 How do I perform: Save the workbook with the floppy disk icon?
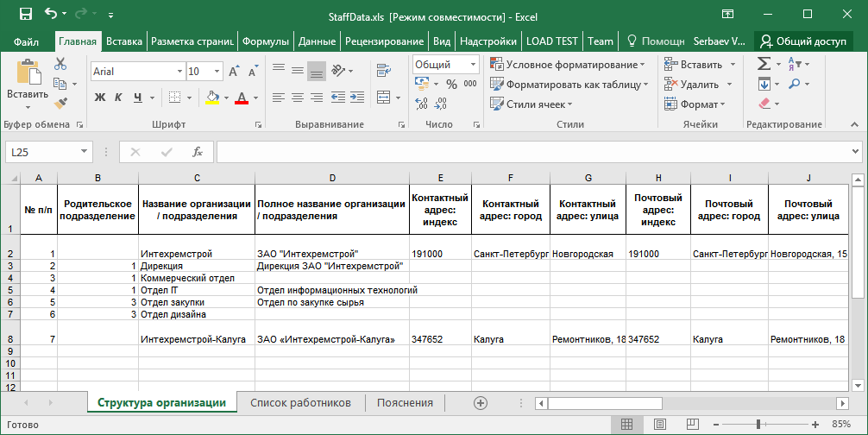pos(26,15)
